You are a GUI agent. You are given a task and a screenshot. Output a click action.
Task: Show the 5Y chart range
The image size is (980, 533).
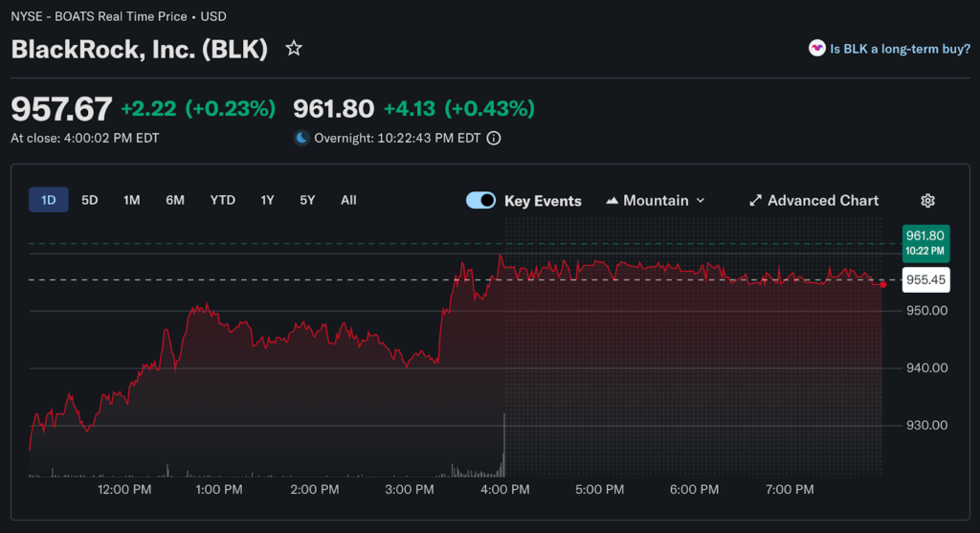pos(306,200)
